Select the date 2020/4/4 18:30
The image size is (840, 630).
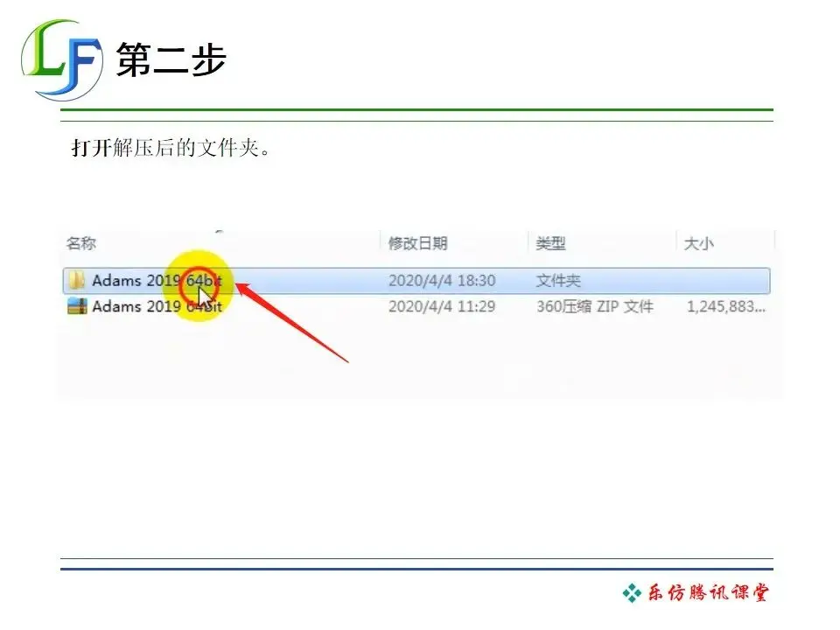coord(442,281)
